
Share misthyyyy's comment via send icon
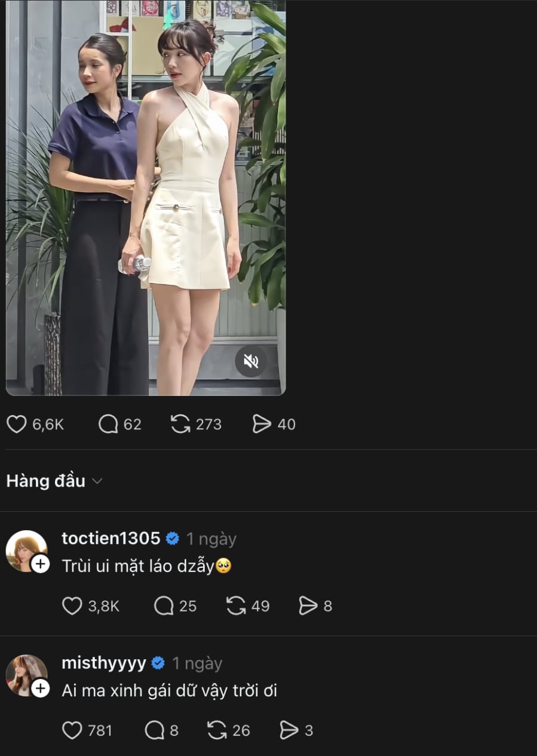click(x=289, y=730)
